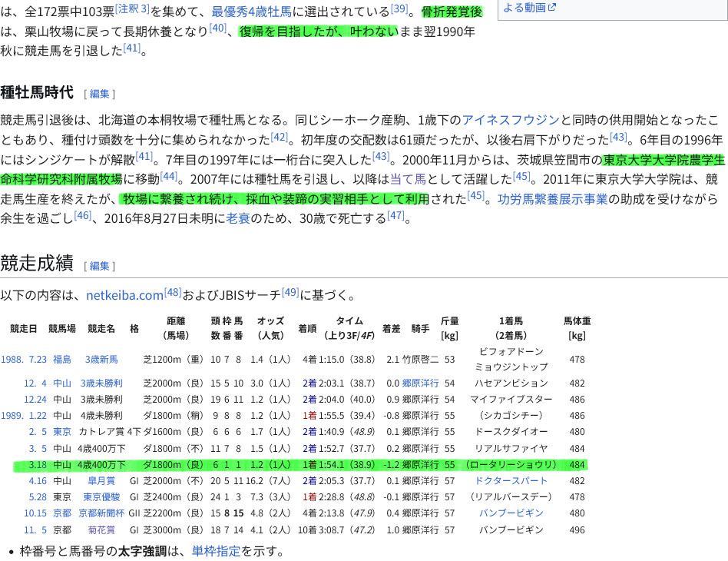Open the アイネスフウジン article link
This screenshot has width=728, height=561.
511,120
